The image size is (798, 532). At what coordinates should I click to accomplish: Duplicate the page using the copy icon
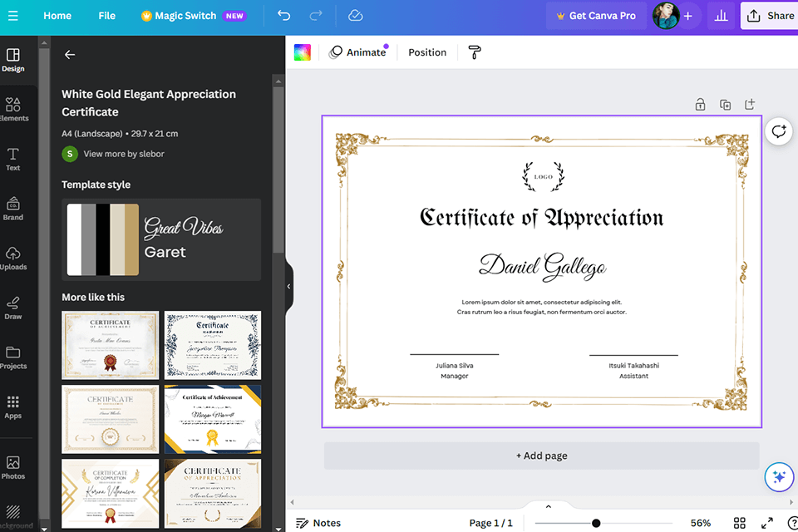click(725, 105)
